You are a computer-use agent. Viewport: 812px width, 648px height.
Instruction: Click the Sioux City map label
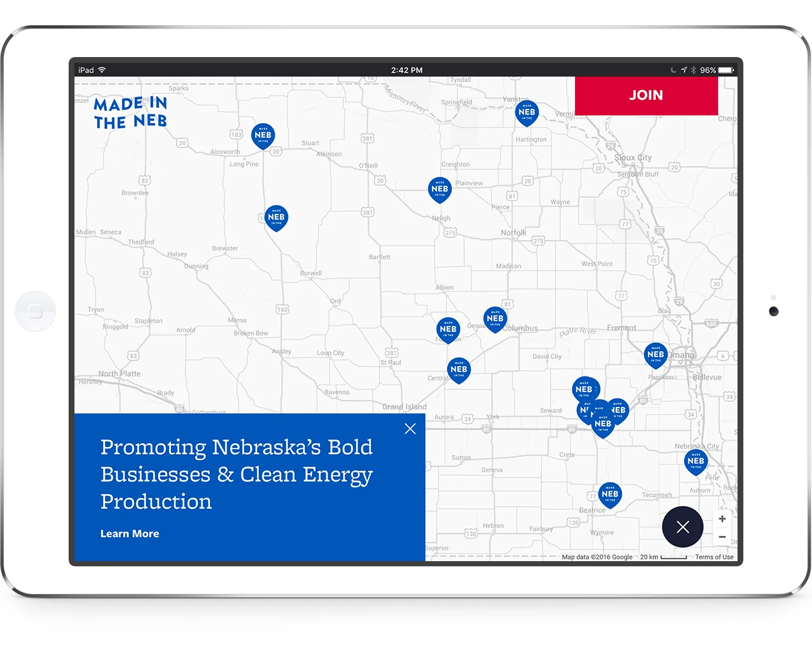point(633,157)
